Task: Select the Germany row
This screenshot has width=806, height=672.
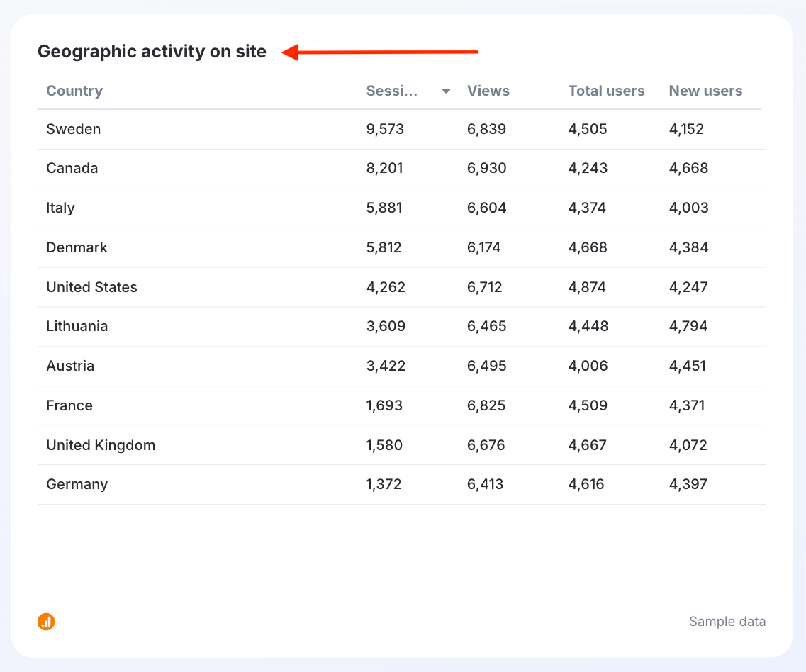Action: tap(77, 484)
